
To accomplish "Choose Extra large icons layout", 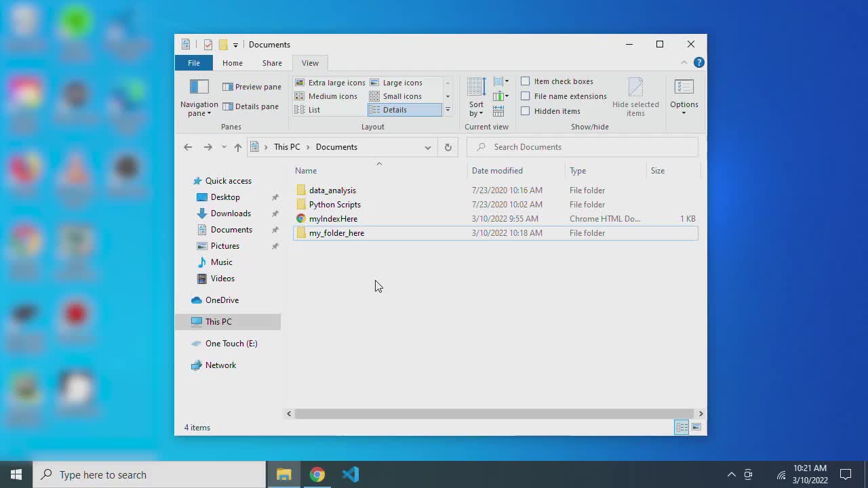I will pyautogui.click(x=330, y=83).
